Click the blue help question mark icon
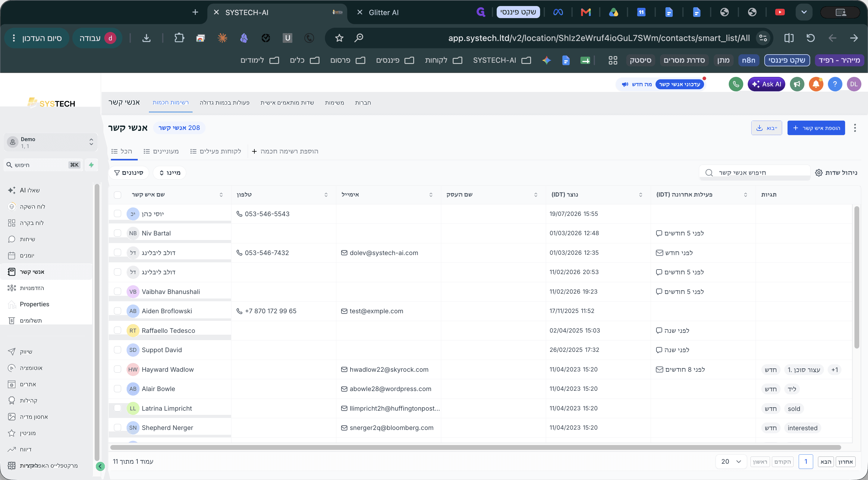Image resolution: width=868 pixels, height=480 pixels. click(x=835, y=84)
